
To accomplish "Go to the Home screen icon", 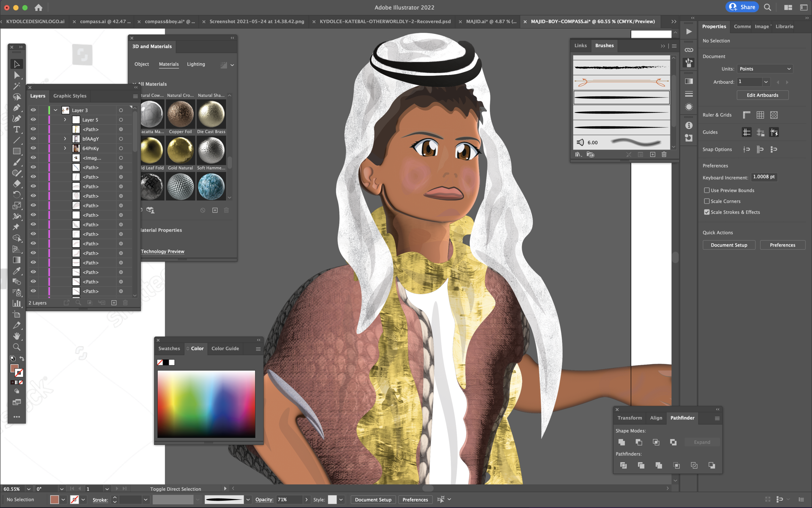I will click(x=38, y=7).
